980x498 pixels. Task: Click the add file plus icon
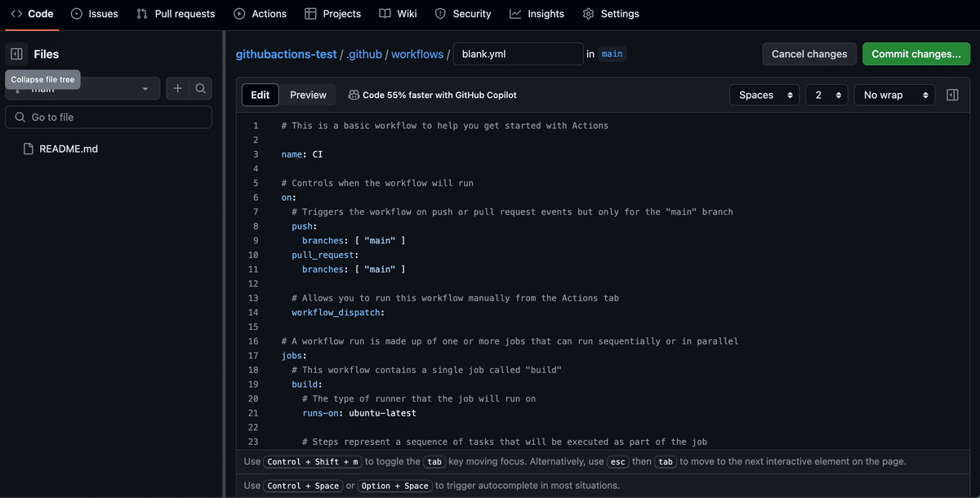pos(177,88)
